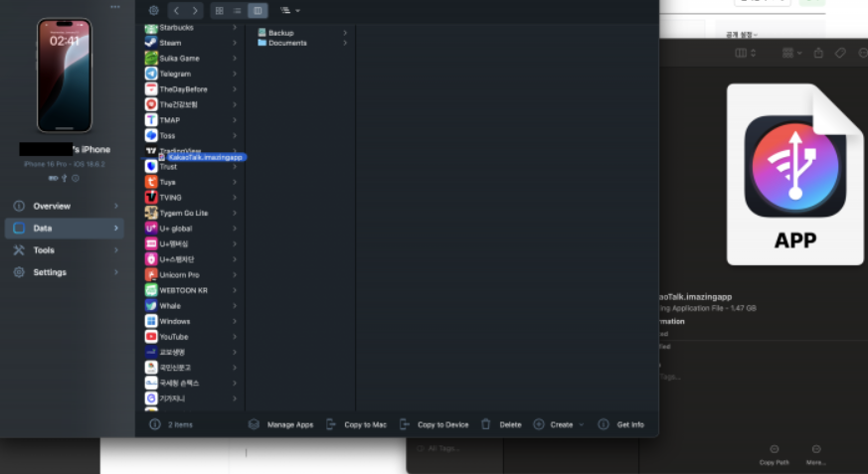Click the Delete button
Screen dimensions: 868x474
(501, 424)
